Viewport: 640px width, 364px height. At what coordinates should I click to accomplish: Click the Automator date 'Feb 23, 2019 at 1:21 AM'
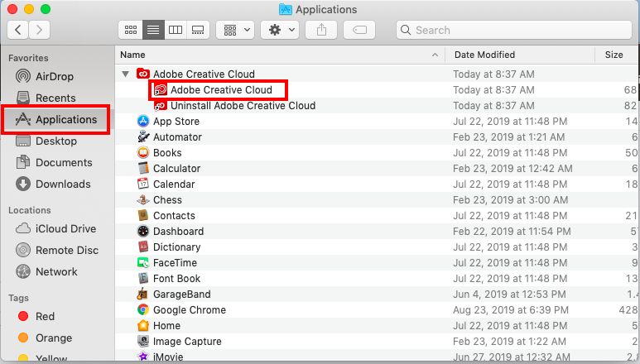tap(508, 137)
